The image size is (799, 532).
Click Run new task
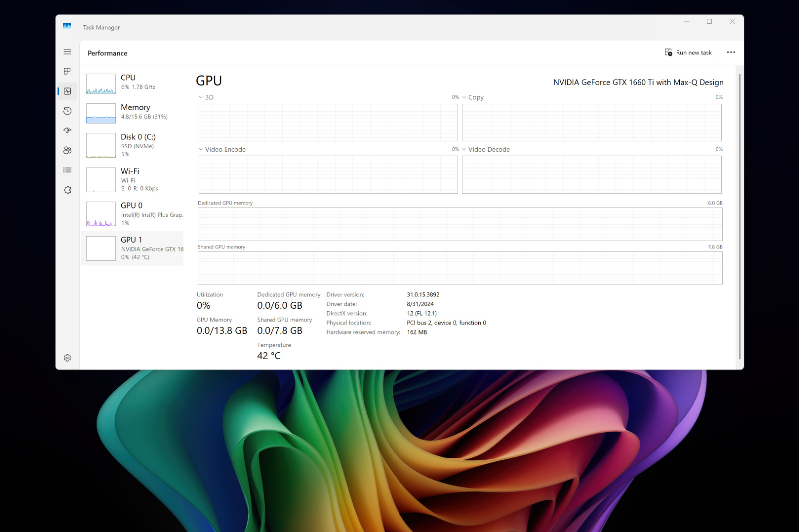[x=688, y=52]
